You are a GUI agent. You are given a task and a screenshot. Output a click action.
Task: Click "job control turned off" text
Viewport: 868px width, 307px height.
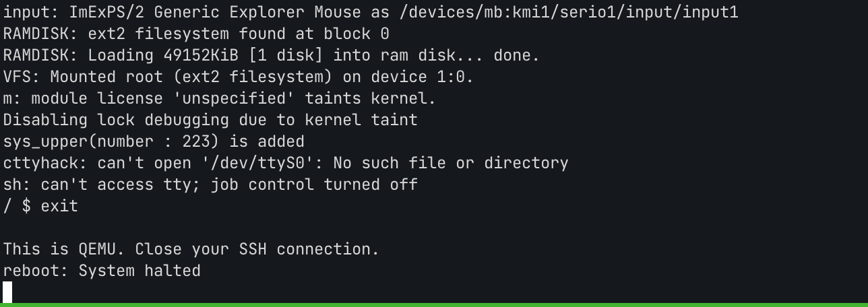(x=314, y=184)
